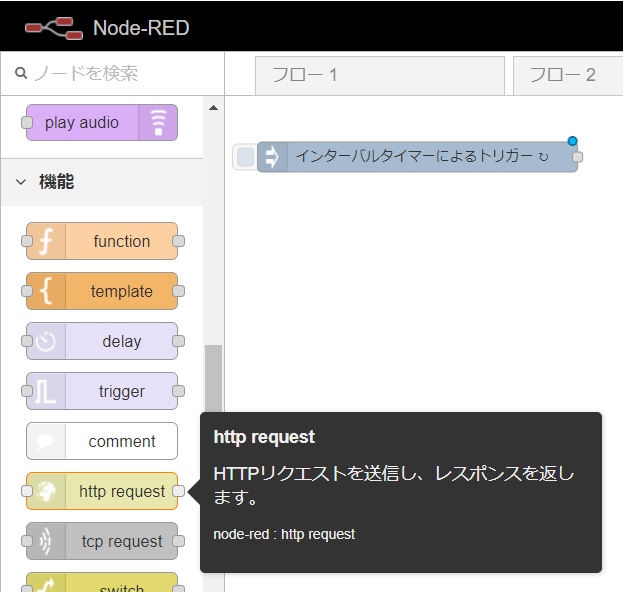Viewport: 623px width, 592px height.
Task: Focus the ノードを検索 search field
Action: pos(112,74)
